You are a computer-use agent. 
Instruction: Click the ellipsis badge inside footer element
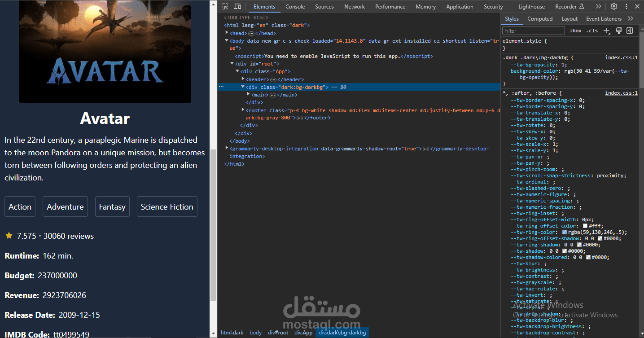click(x=300, y=118)
